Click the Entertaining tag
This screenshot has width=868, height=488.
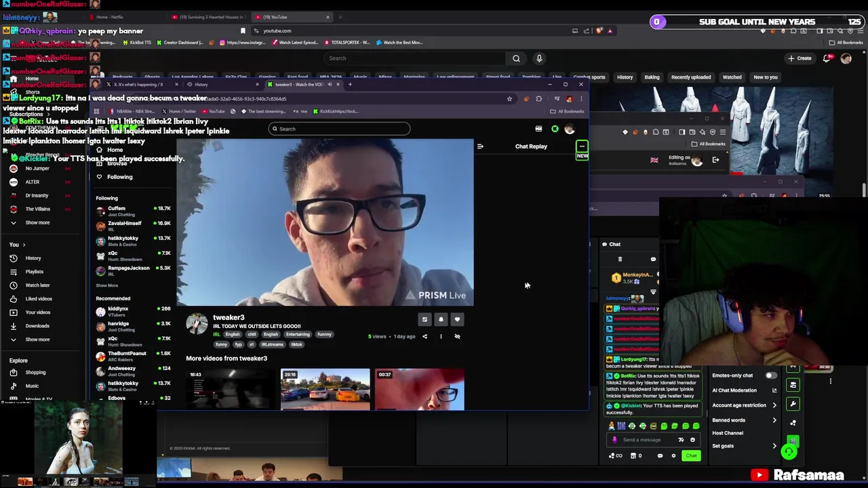coord(298,334)
